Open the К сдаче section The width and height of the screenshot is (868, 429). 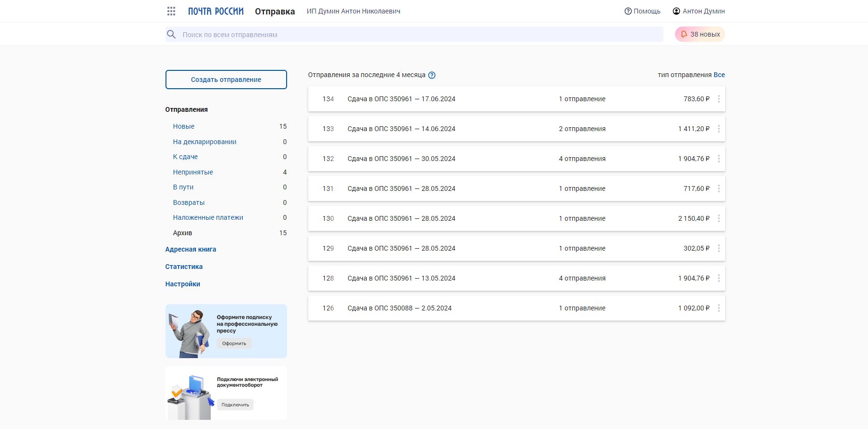pos(185,157)
